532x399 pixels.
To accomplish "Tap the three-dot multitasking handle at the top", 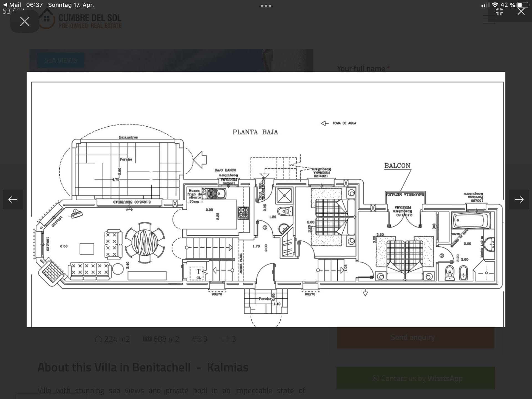I will pos(266,6).
